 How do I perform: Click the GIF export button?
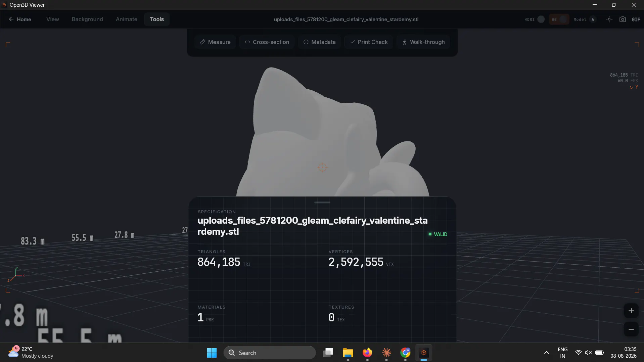[x=636, y=19]
